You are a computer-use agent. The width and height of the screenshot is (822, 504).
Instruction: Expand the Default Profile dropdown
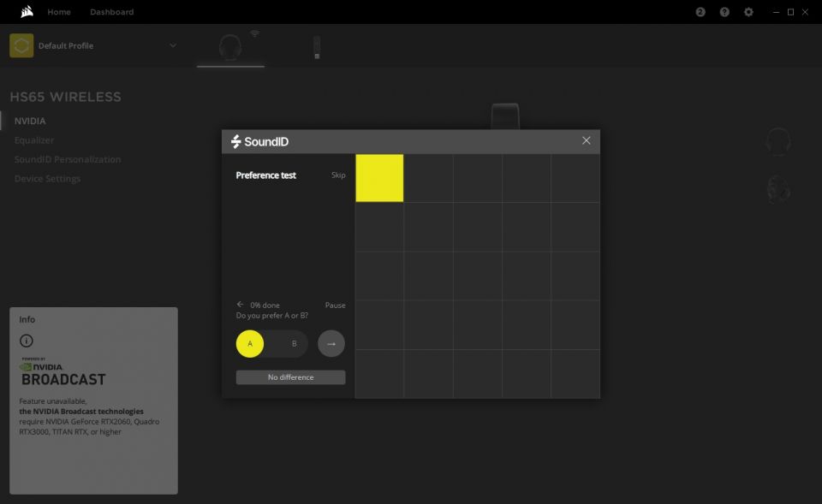pyautogui.click(x=172, y=45)
